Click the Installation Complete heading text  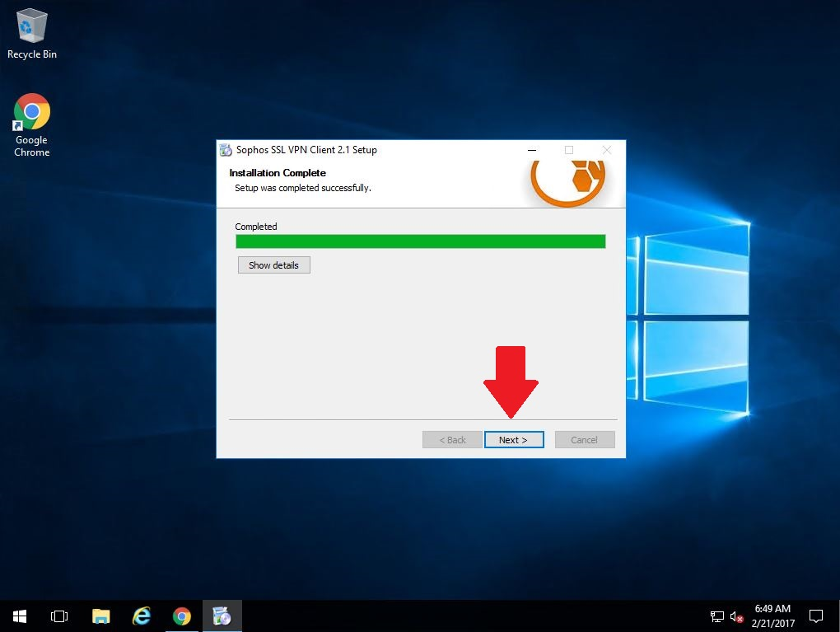coord(278,172)
